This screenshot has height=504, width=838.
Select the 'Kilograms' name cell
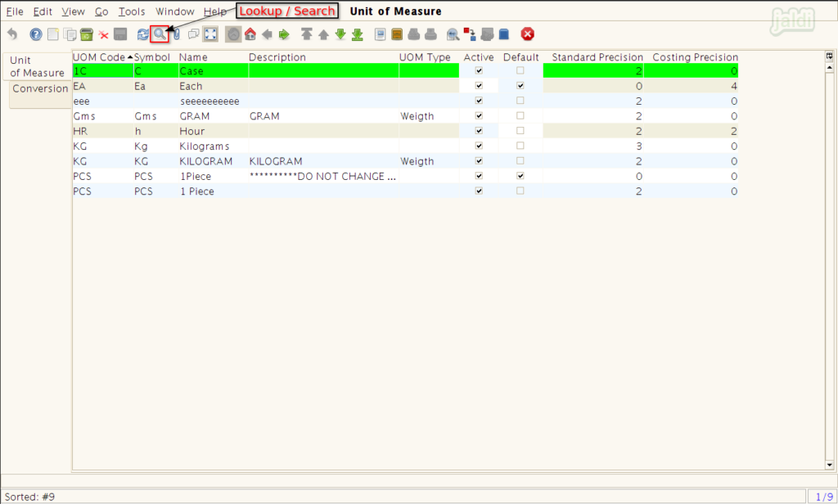214,146
